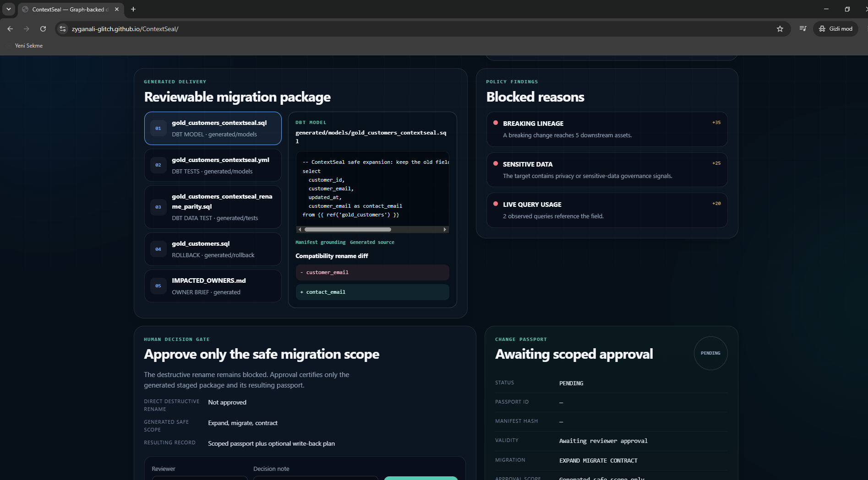Click the Manifest grounding tag

pos(321,243)
